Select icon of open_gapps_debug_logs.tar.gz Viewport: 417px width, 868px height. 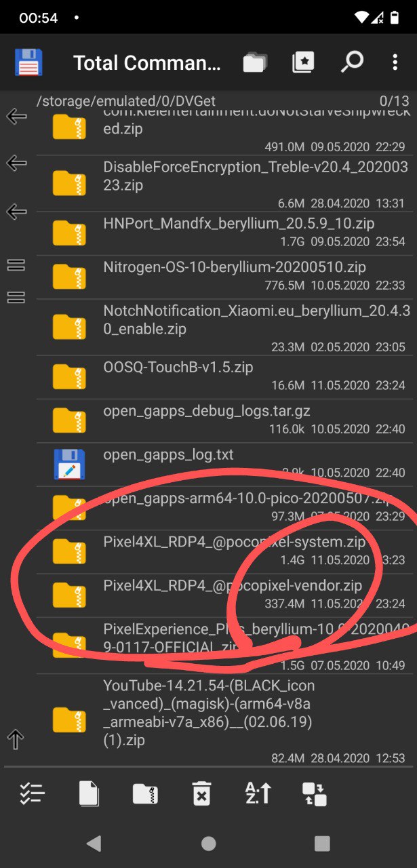[69, 420]
